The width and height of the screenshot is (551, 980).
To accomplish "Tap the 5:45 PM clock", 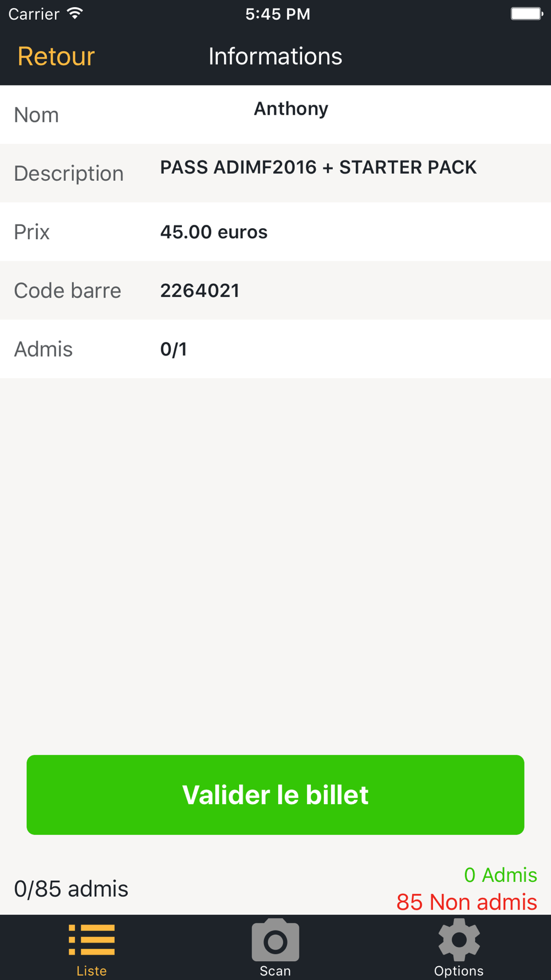I will pyautogui.click(x=278, y=14).
